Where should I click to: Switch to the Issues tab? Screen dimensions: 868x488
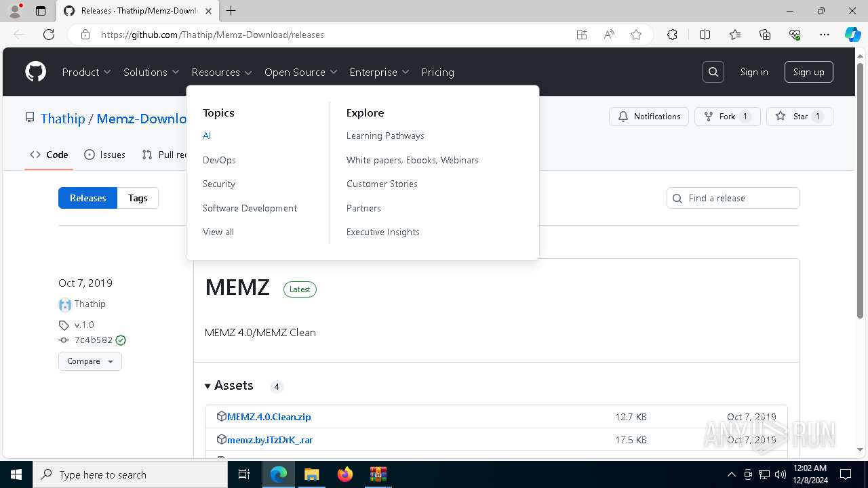(104, 155)
